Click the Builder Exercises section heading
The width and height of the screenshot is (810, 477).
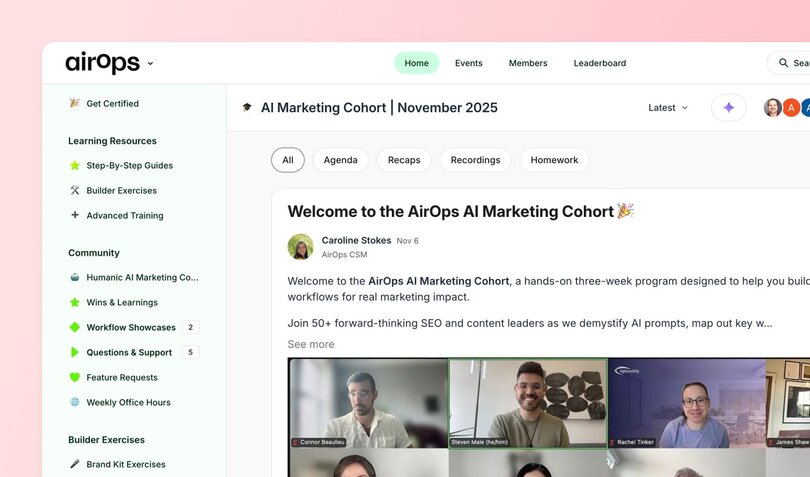pos(106,440)
